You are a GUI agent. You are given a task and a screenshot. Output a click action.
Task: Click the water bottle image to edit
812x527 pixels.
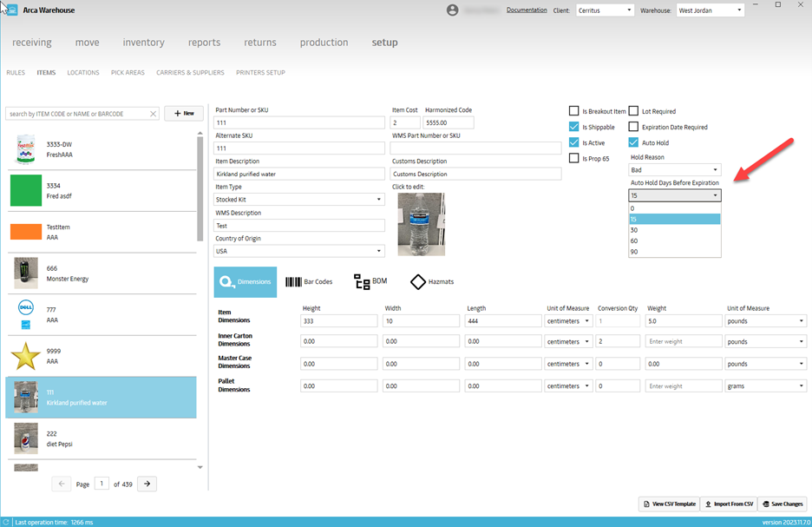coord(421,224)
